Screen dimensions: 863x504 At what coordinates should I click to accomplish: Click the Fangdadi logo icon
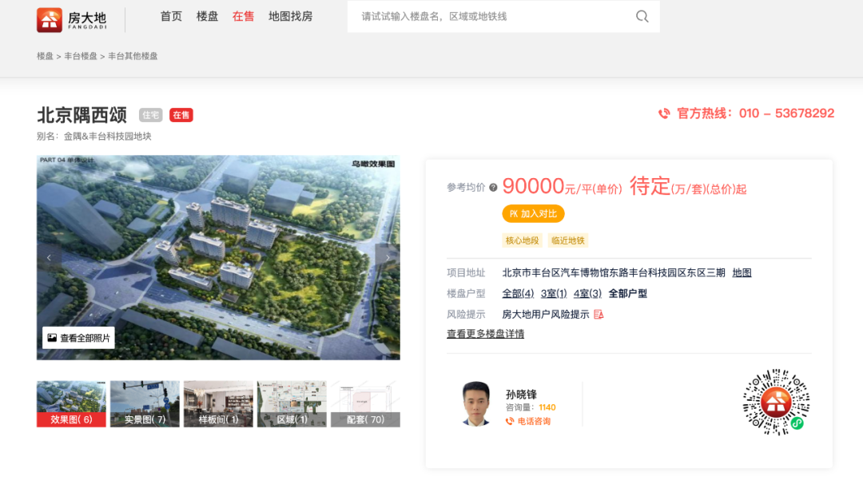50,19
